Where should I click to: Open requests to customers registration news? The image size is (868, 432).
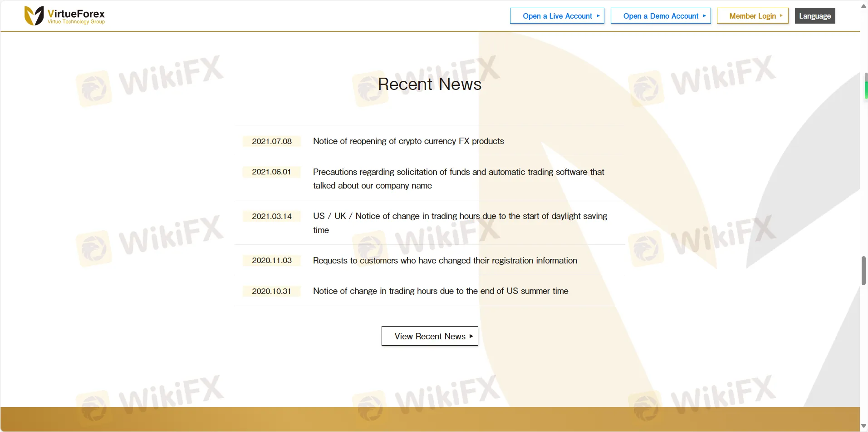tap(445, 261)
